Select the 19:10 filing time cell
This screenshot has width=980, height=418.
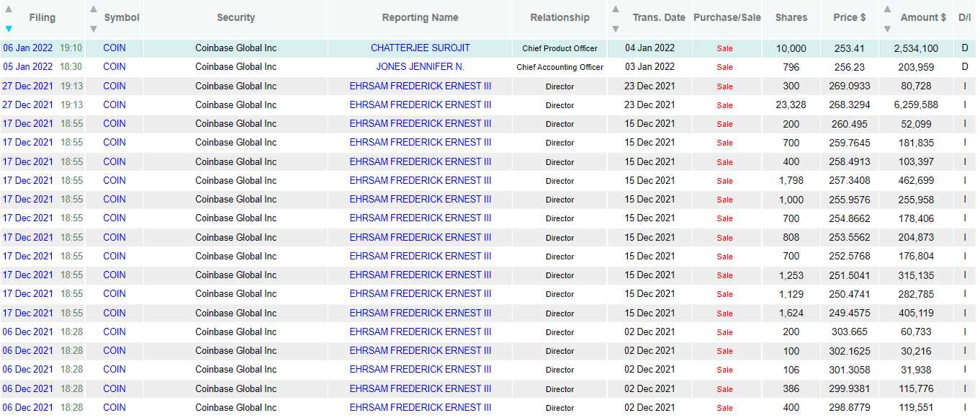point(71,48)
